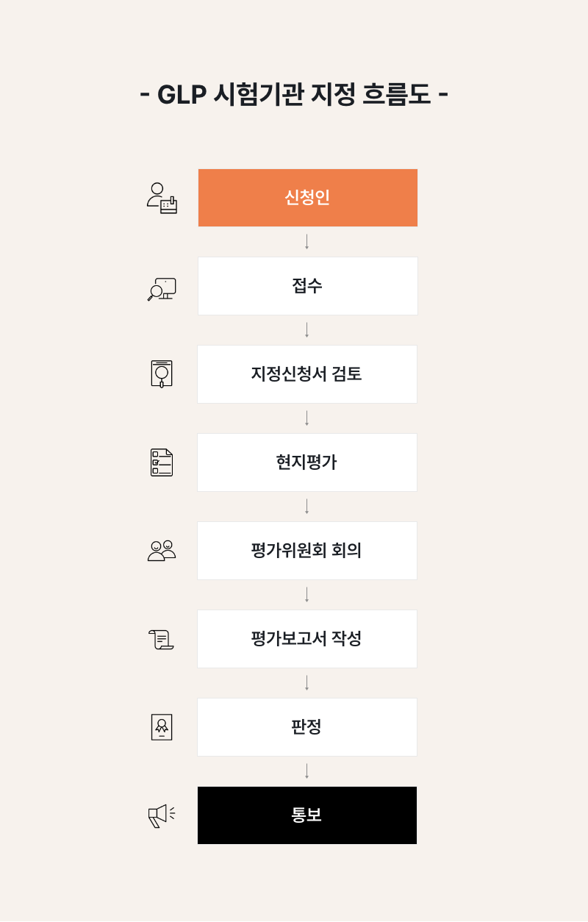
Task: Select the 지정신청서 검토 step box
Action: pyautogui.click(x=307, y=374)
